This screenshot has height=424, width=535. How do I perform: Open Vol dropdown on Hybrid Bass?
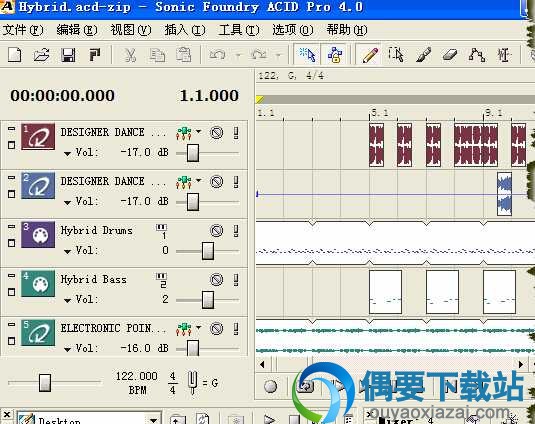tap(68, 301)
